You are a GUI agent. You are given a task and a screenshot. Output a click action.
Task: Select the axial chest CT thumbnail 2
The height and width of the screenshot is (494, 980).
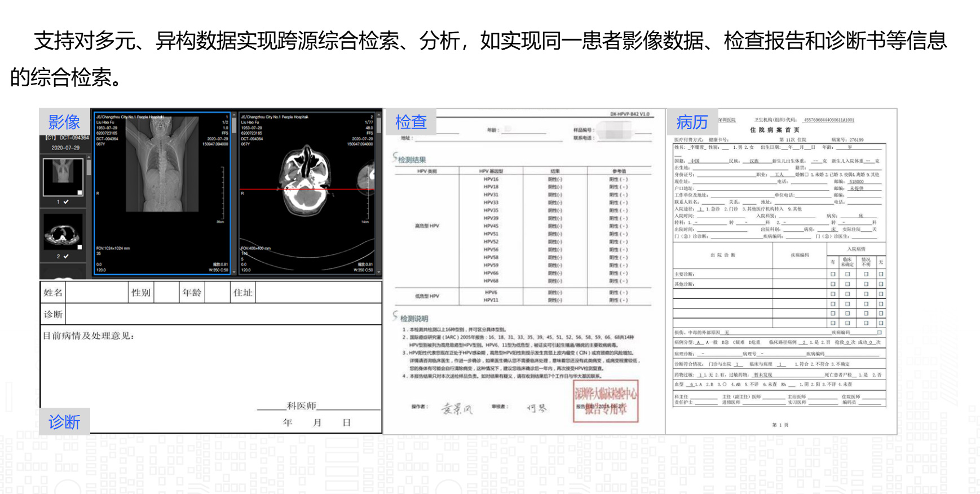tap(62, 232)
